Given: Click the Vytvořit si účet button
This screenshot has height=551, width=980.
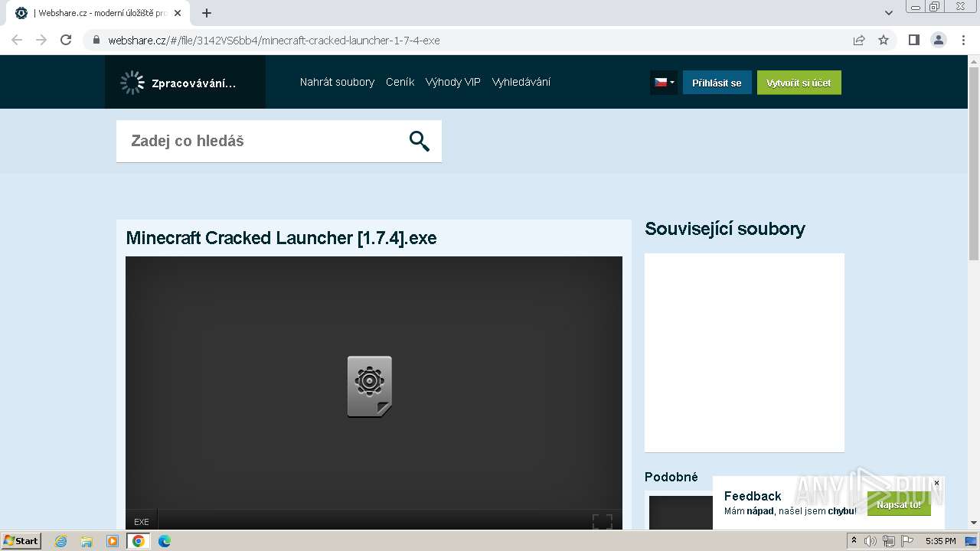Looking at the screenshot, I should (799, 83).
